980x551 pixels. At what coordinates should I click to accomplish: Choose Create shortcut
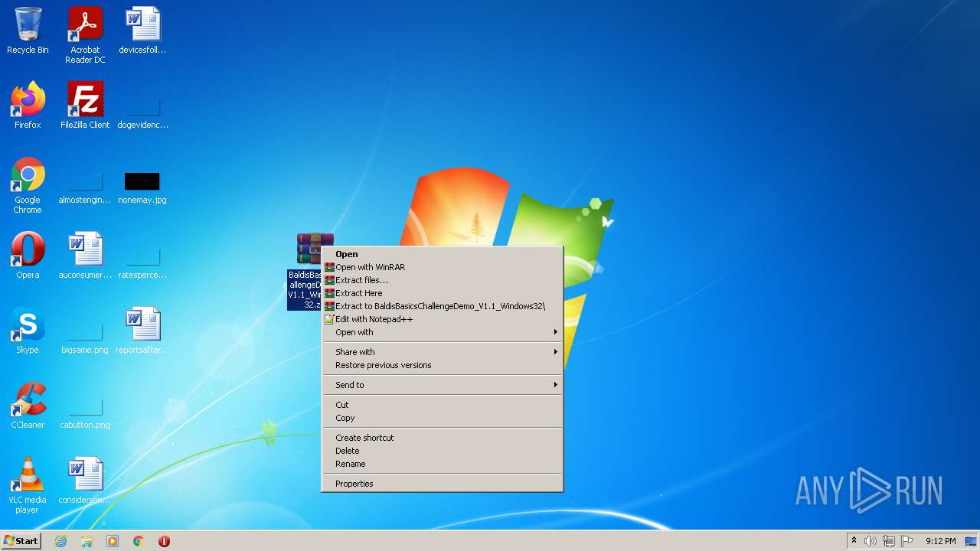coord(443,438)
